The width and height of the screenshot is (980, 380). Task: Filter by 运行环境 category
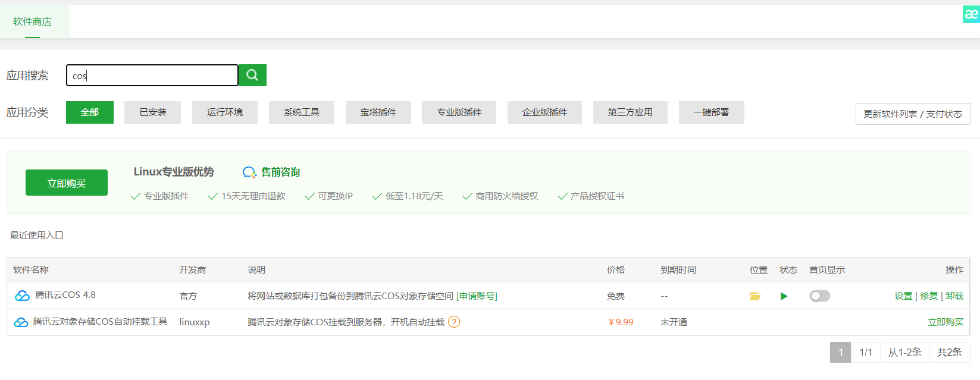pos(225,112)
